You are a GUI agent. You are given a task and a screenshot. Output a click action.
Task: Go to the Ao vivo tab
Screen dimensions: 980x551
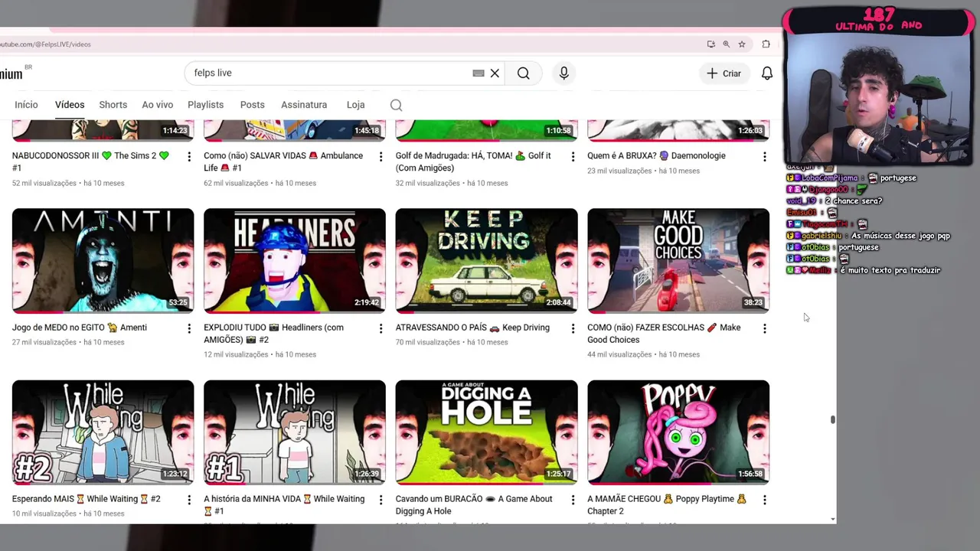[x=157, y=105]
